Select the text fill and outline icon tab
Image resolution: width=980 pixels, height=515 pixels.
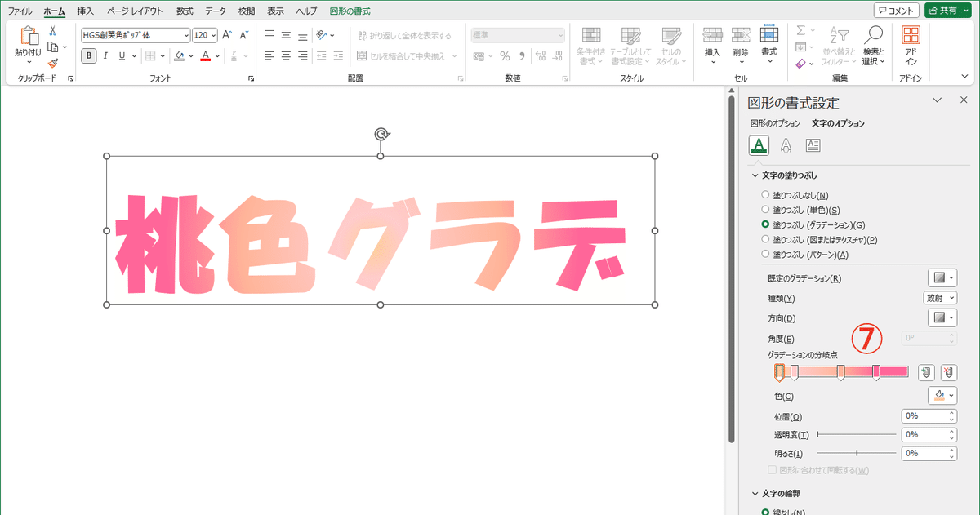pos(759,145)
